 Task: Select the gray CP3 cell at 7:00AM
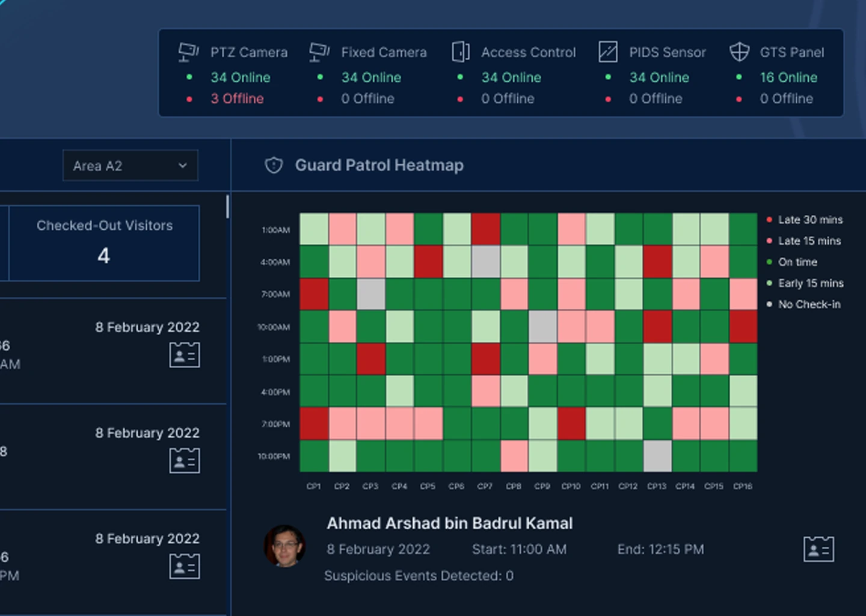point(371,294)
